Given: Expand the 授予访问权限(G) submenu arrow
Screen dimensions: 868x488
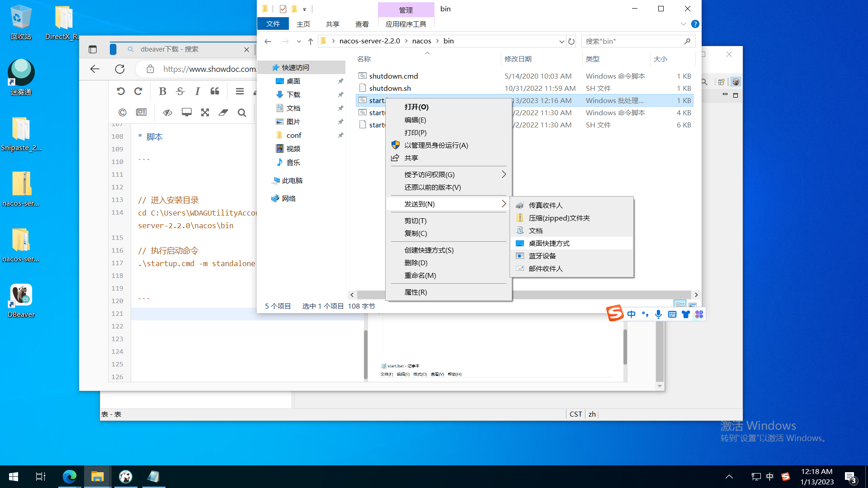Looking at the screenshot, I should pos(504,174).
